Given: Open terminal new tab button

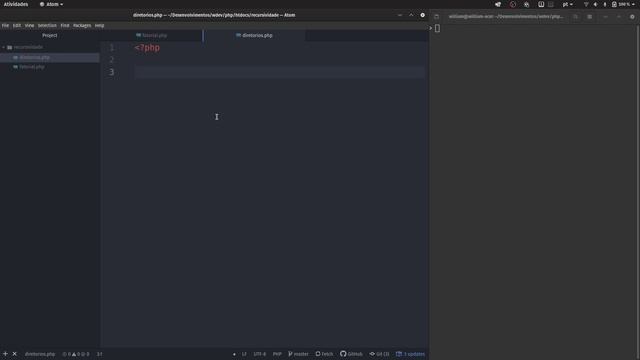Looking at the screenshot, I should (436, 17).
